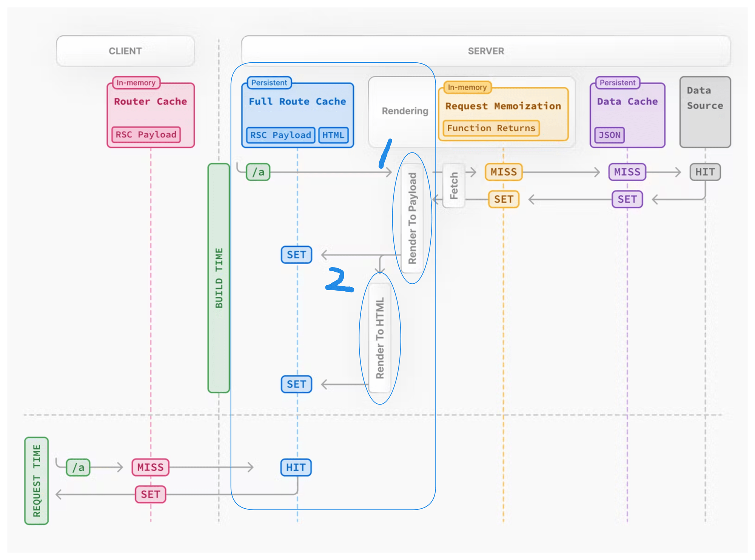Select the Function Returns label
This screenshot has height=560, width=755.
[491, 128]
